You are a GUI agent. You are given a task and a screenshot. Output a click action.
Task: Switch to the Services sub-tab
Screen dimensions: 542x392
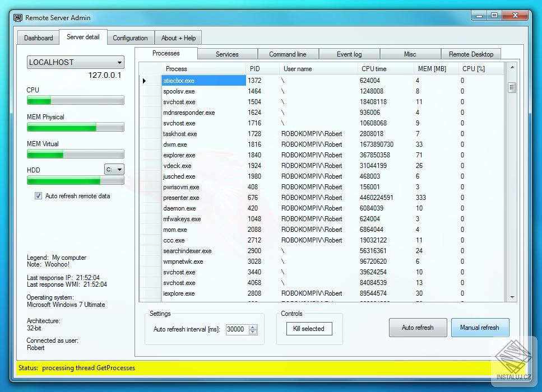click(x=228, y=54)
